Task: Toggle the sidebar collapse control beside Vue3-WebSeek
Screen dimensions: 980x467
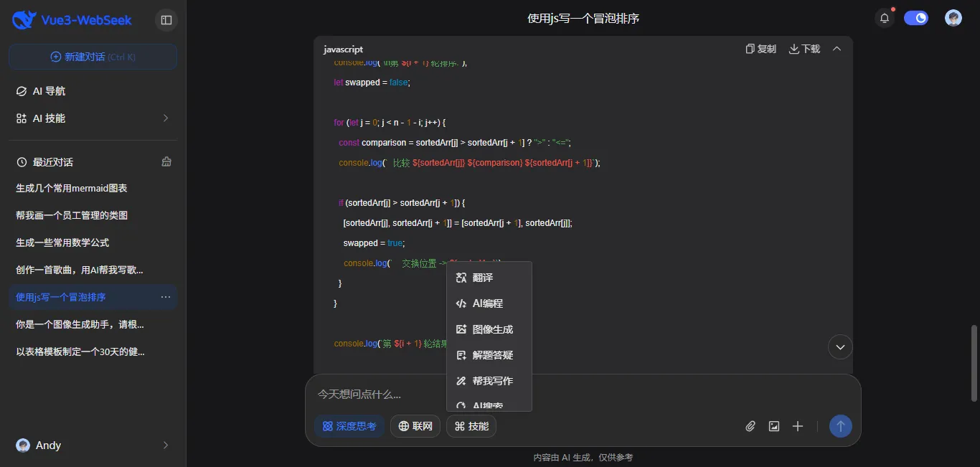Action: click(166, 19)
